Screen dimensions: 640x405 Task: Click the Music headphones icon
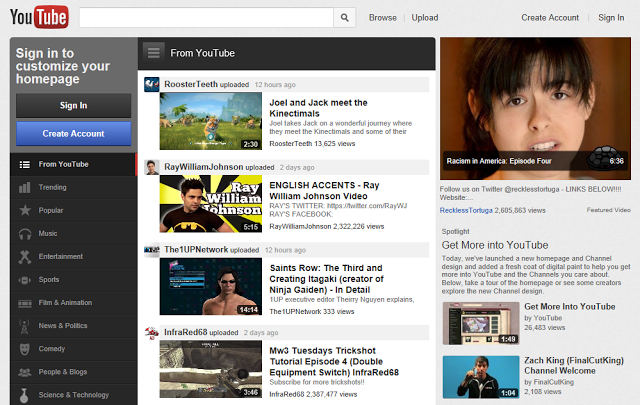pos(25,234)
